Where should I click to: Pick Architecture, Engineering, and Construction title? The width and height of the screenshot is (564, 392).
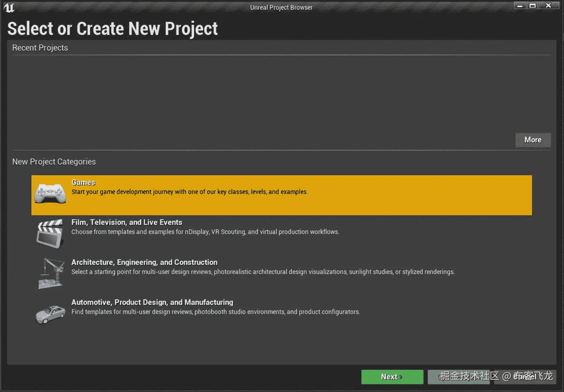[144, 262]
